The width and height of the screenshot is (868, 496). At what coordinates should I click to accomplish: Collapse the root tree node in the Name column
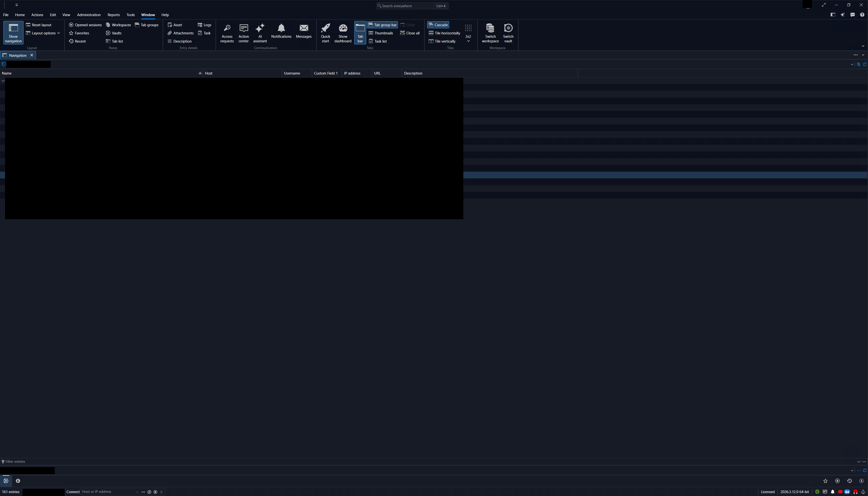tap(3, 81)
